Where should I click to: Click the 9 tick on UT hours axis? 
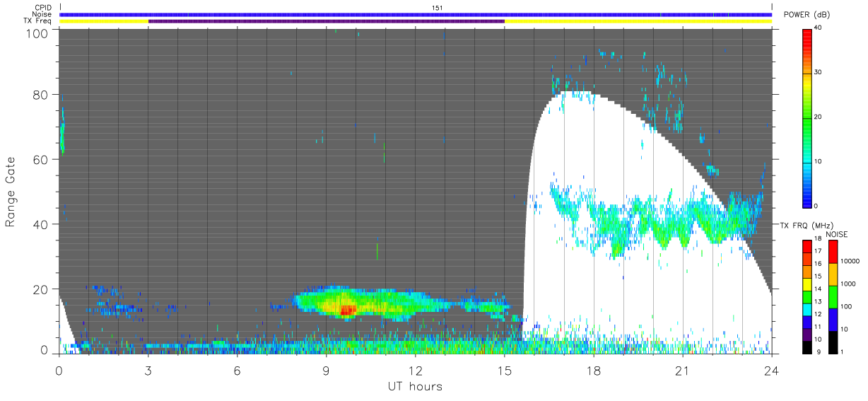point(326,370)
